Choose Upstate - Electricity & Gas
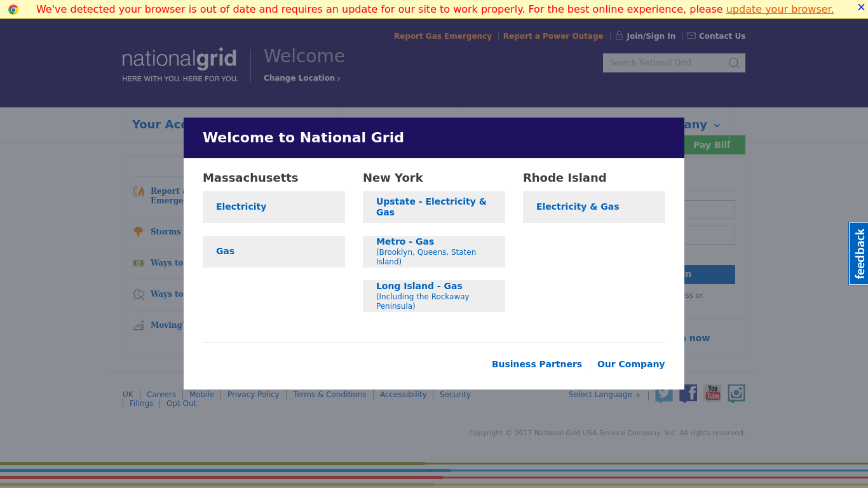 [x=434, y=207]
